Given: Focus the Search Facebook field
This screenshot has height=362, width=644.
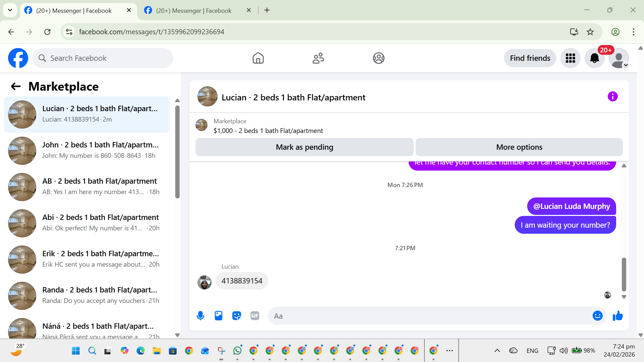Looking at the screenshot, I should tap(103, 58).
